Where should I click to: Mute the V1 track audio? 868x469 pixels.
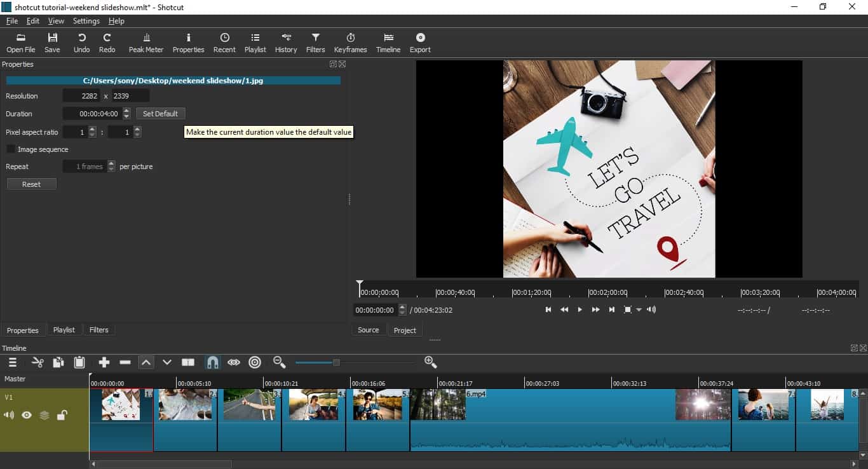[8, 414]
